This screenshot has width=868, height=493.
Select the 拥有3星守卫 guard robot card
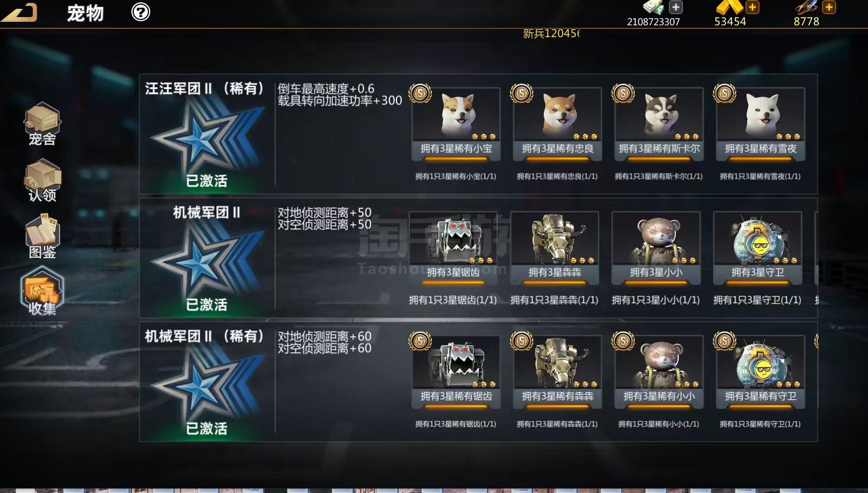757,248
